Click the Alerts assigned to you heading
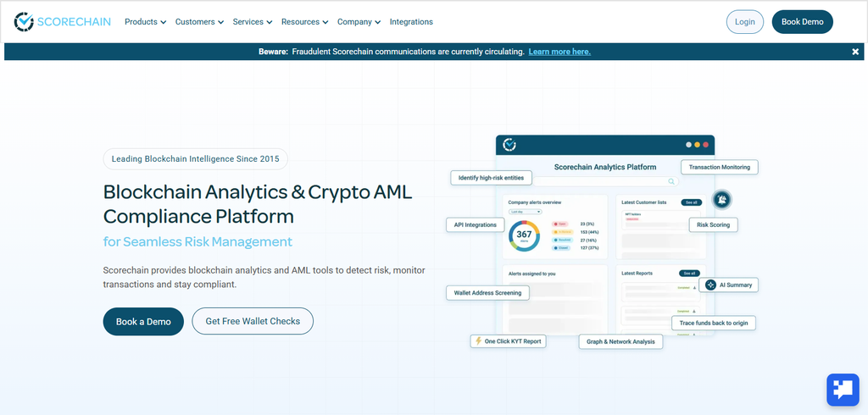Image resolution: width=868 pixels, height=415 pixels. click(531, 274)
